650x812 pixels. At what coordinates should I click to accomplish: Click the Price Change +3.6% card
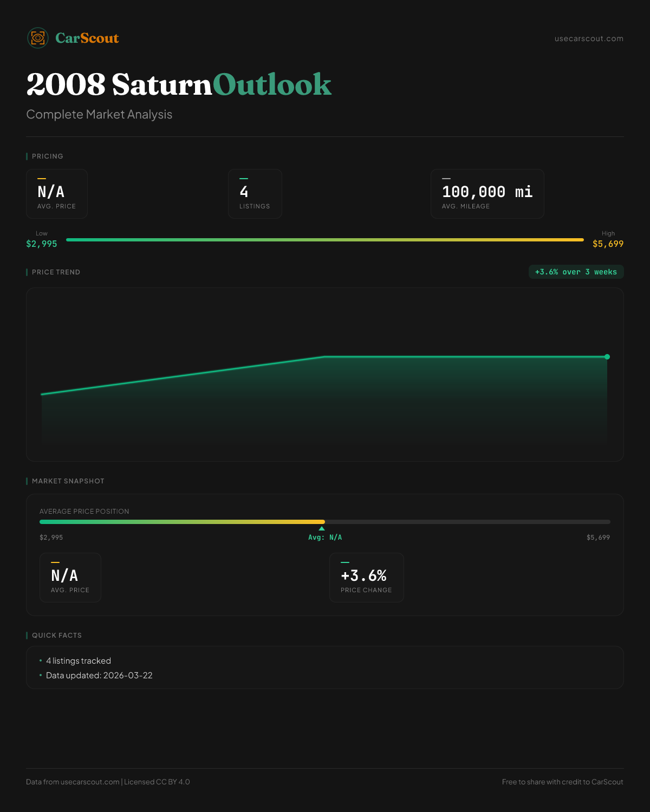pos(366,578)
